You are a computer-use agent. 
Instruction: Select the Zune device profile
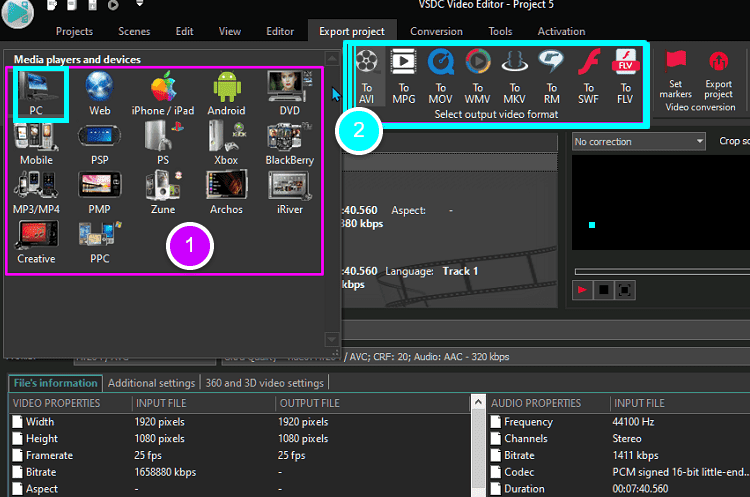point(163,193)
